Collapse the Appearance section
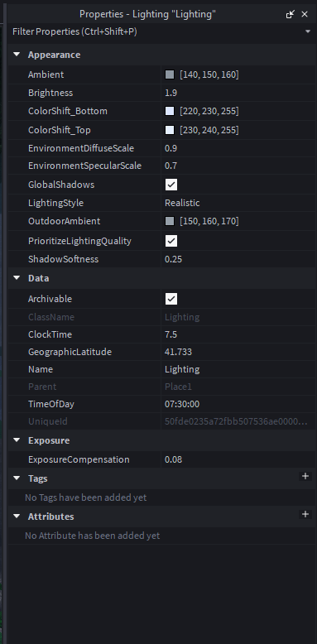 point(17,55)
